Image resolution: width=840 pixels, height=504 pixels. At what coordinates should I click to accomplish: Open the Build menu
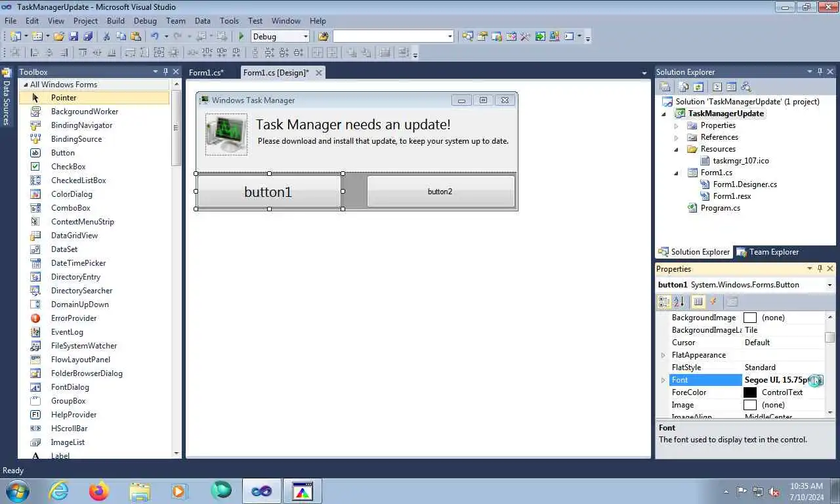pos(115,21)
